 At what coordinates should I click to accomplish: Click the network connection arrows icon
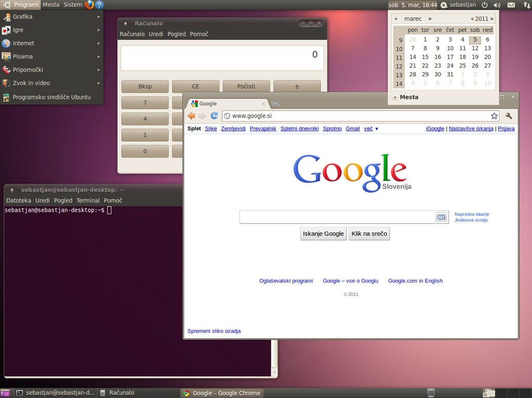pyautogui.click(x=527, y=5)
